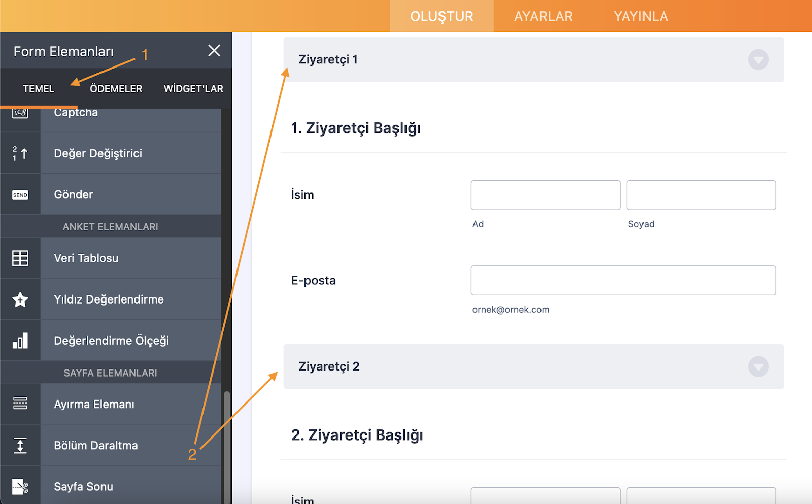The height and width of the screenshot is (504, 812).
Task: Add the Değerlendirme Ölçeği element
Action: pos(111,341)
